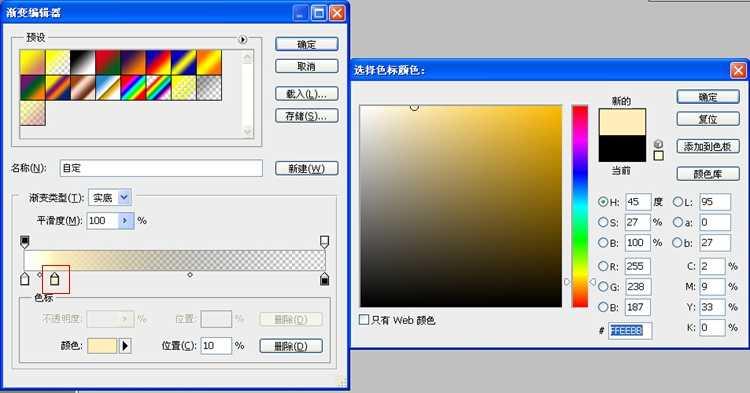Select the H hue radio button
This screenshot has height=393, width=750.
pos(603,202)
